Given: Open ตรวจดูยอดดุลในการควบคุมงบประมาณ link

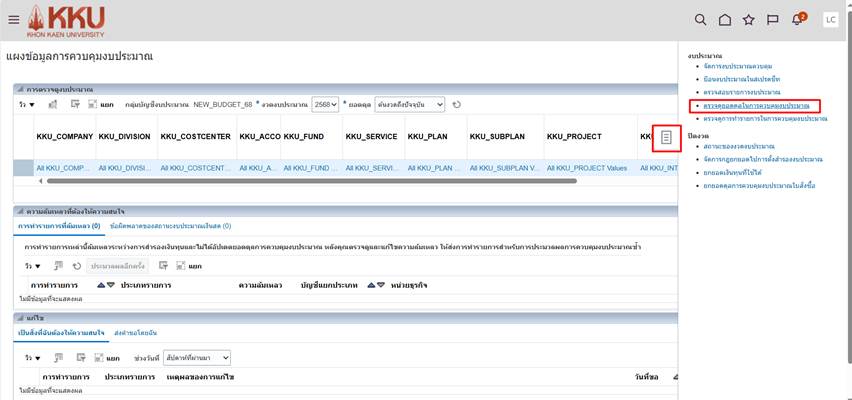Looking at the screenshot, I should 756,105.
